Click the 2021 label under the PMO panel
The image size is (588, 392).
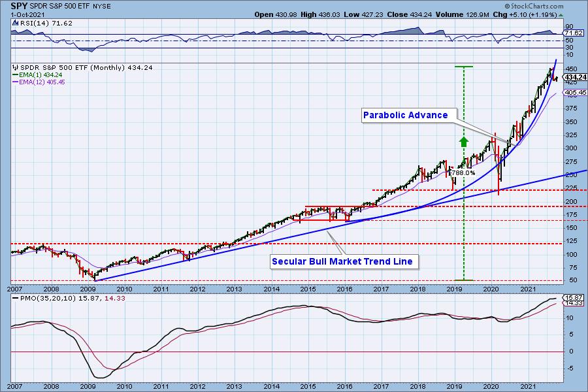tap(528, 386)
